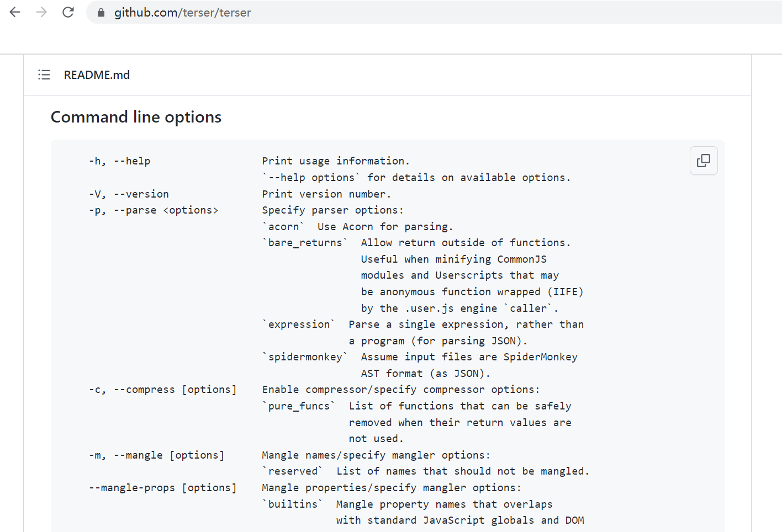Click the `acorn` parser option text
The height and width of the screenshot is (532, 782).
click(x=283, y=227)
